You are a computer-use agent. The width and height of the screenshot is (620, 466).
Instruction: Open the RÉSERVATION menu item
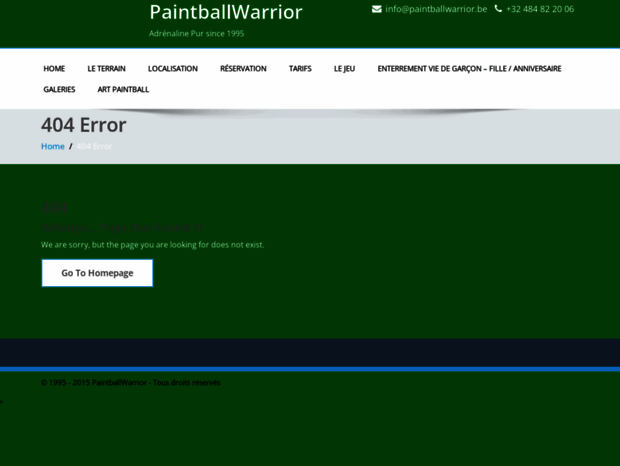click(x=243, y=69)
